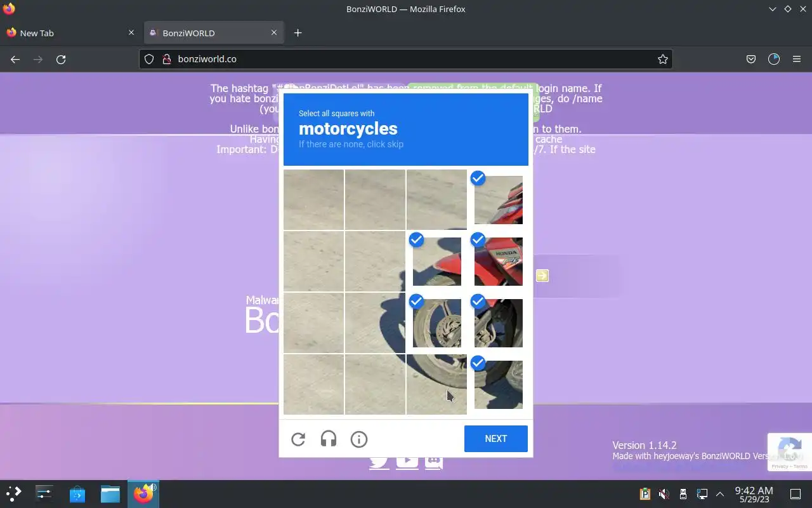Screen dimensions: 812x508
Task: Switch to the BonziWORLD tab
Action: coord(213,33)
